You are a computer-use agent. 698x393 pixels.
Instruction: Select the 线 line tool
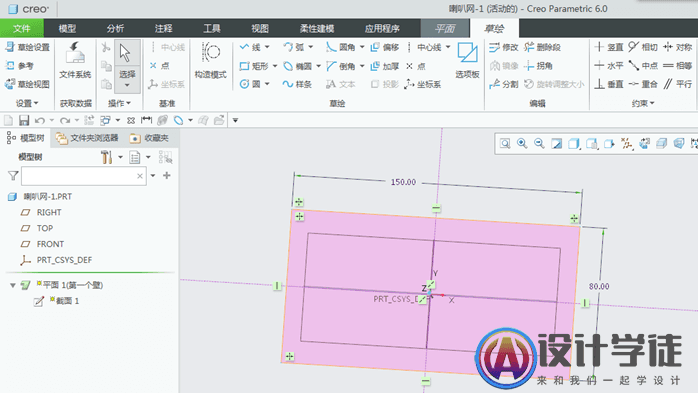click(x=250, y=47)
